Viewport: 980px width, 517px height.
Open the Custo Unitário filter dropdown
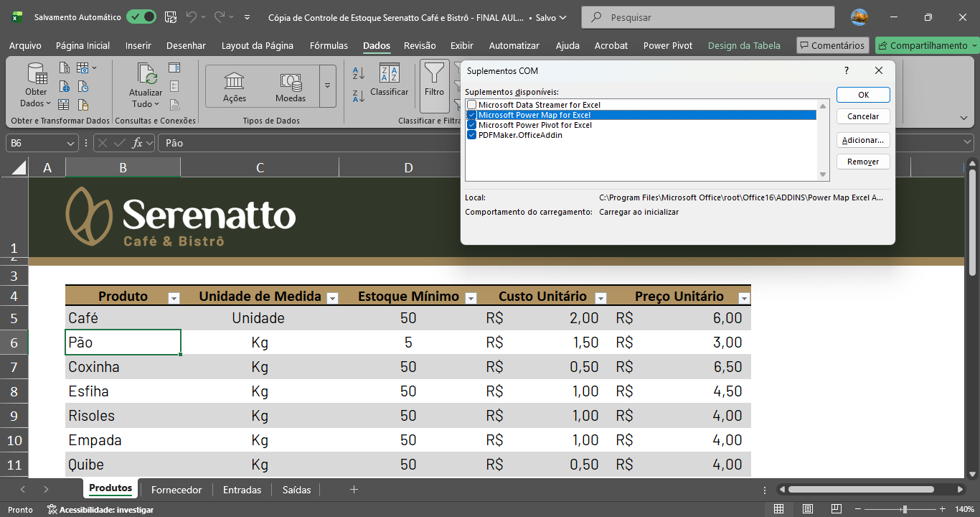click(601, 298)
